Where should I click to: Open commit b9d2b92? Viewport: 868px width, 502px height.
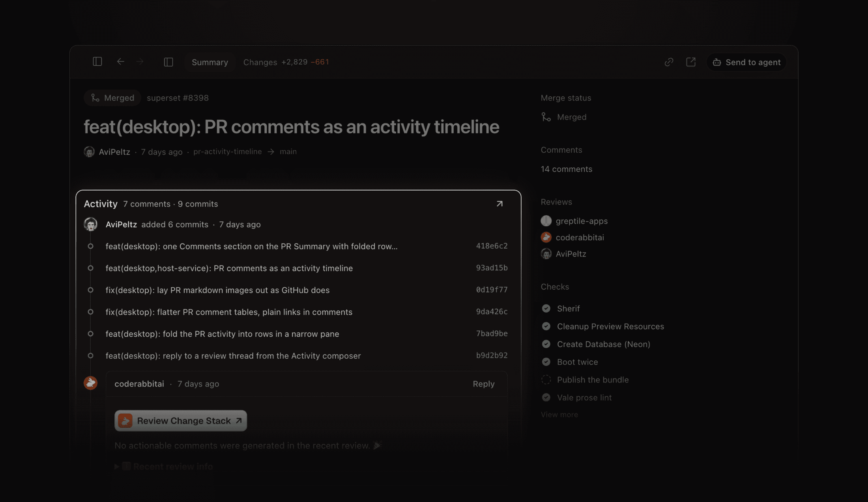(492, 356)
